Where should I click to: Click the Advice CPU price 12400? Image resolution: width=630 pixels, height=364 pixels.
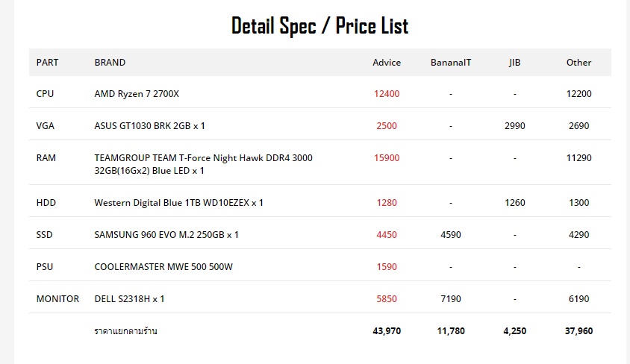tap(387, 94)
